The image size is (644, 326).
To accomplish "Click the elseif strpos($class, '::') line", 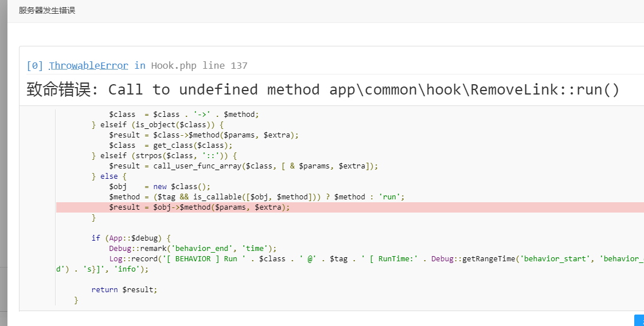I will [163, 156].
